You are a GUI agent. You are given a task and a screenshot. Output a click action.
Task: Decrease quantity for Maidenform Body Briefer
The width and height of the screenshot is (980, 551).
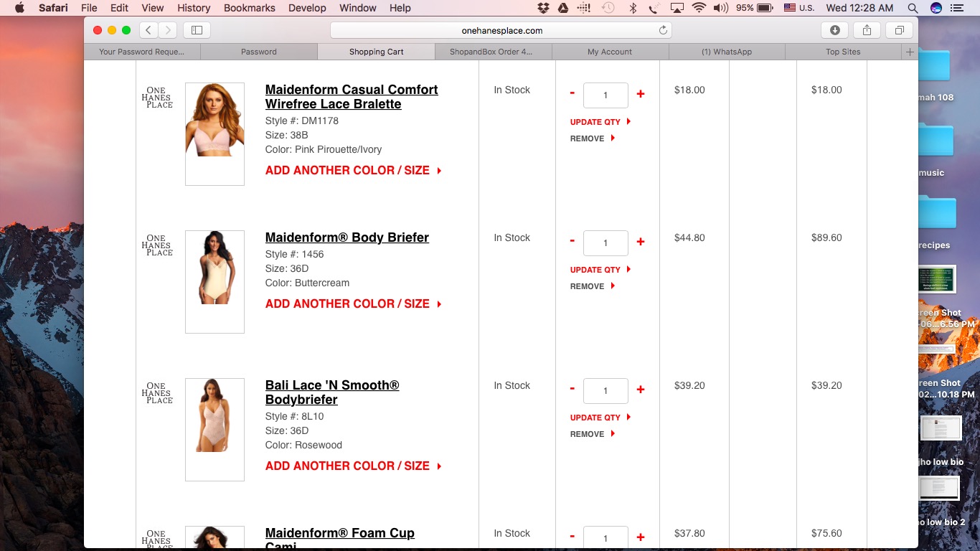tap(572, 242)
